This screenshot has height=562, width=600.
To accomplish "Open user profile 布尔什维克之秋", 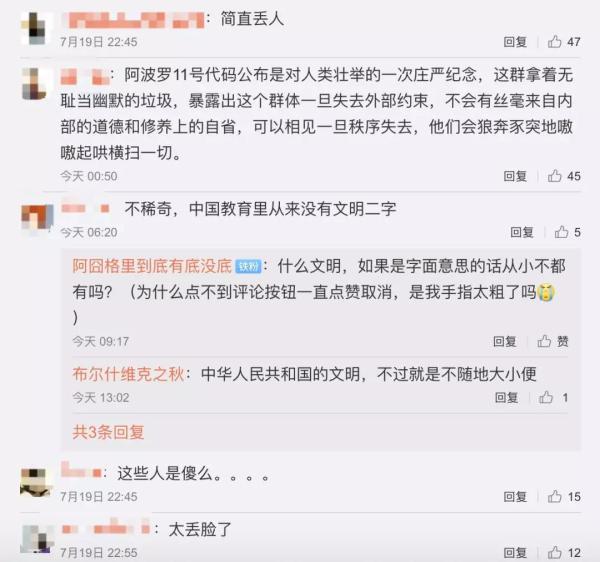I will point(128,374).
